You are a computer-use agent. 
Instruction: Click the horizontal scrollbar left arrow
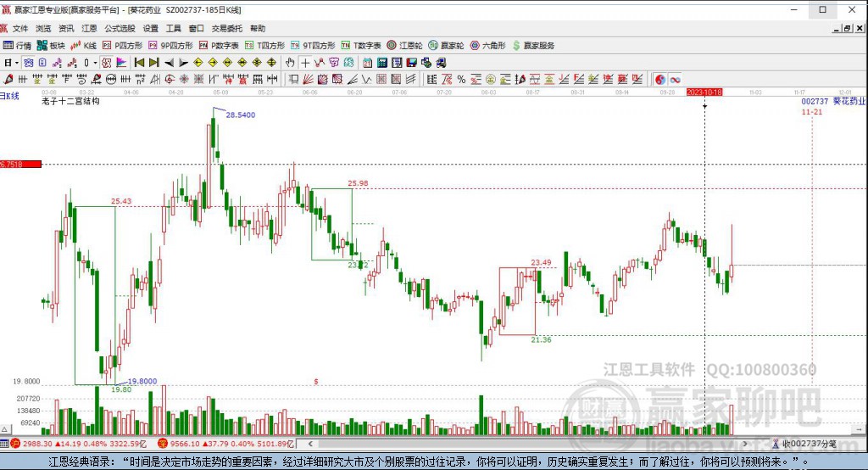click(x=310, y=444)
